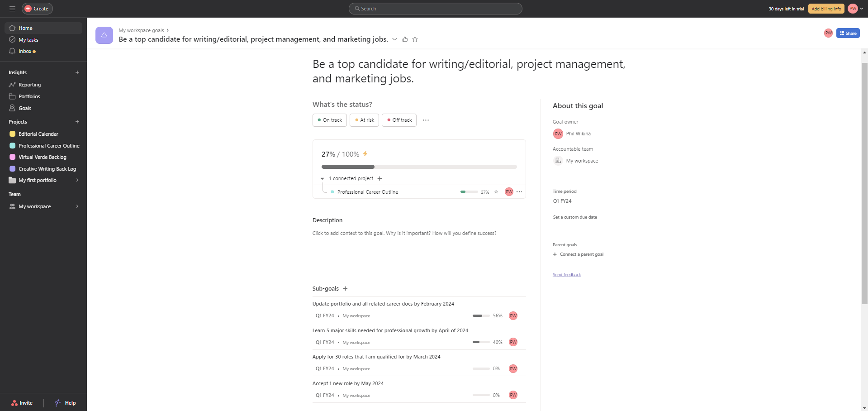The image size is (868, 411).
Task: Click the blue Share button
Action: (x=848, y=33)
